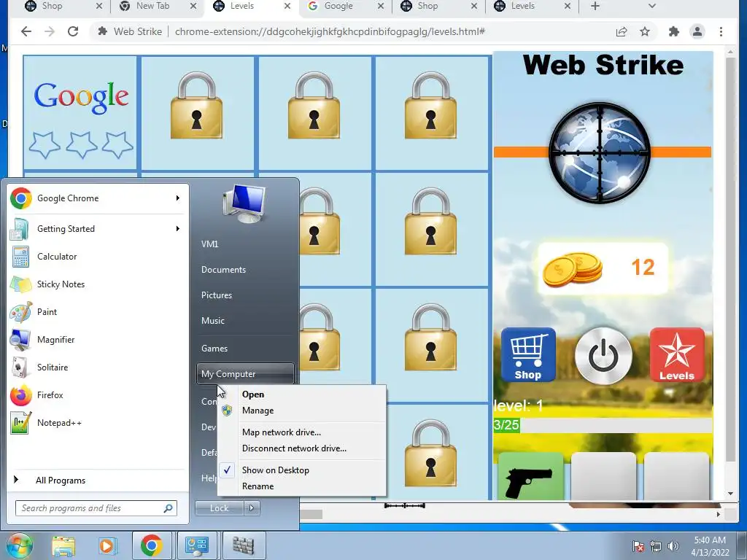Open Music in Start menu

coord(245,321)
